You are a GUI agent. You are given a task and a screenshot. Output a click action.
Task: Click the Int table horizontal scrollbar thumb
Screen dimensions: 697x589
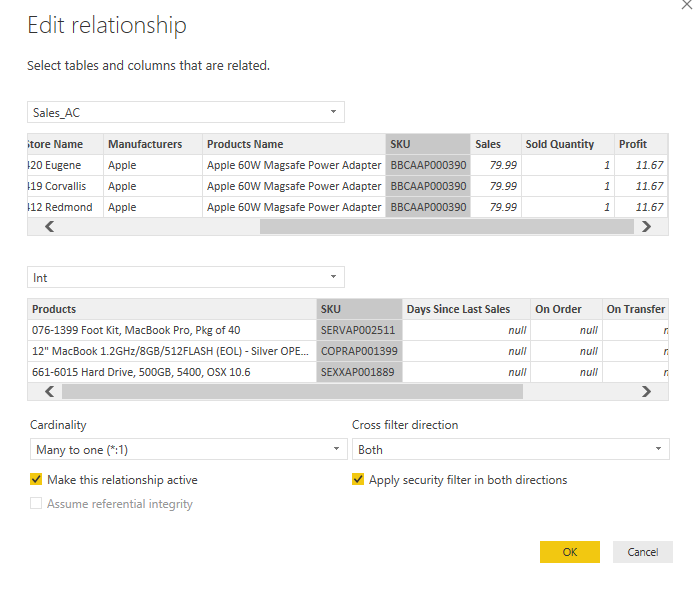click(292, 392)
